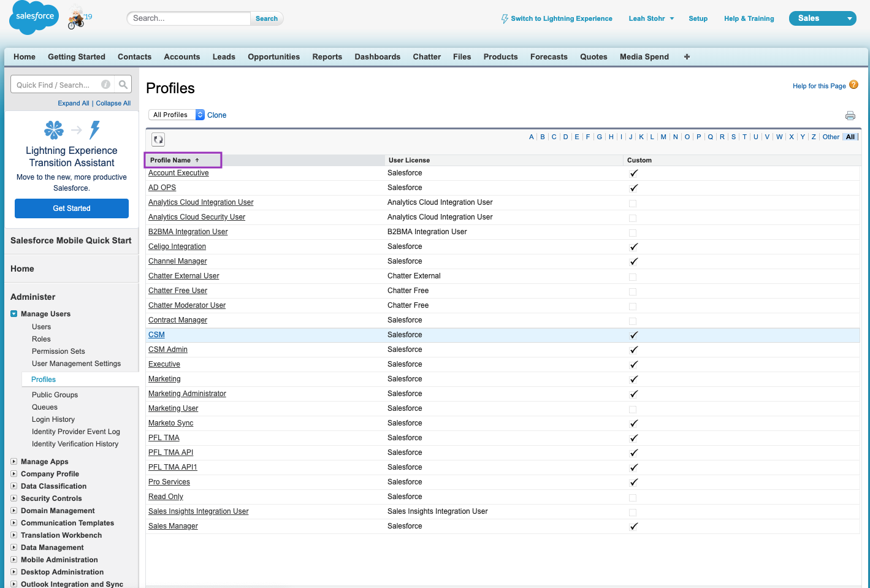870x588 pixels.
Task: Open the Opportunities tab
Action: pos(273,56)
